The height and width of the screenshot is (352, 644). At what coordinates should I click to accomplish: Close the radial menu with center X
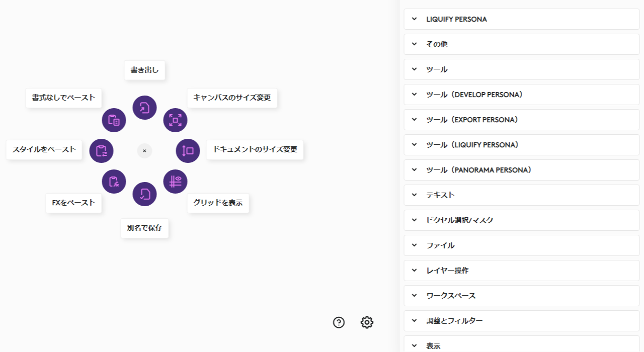[x=144, y=151]
